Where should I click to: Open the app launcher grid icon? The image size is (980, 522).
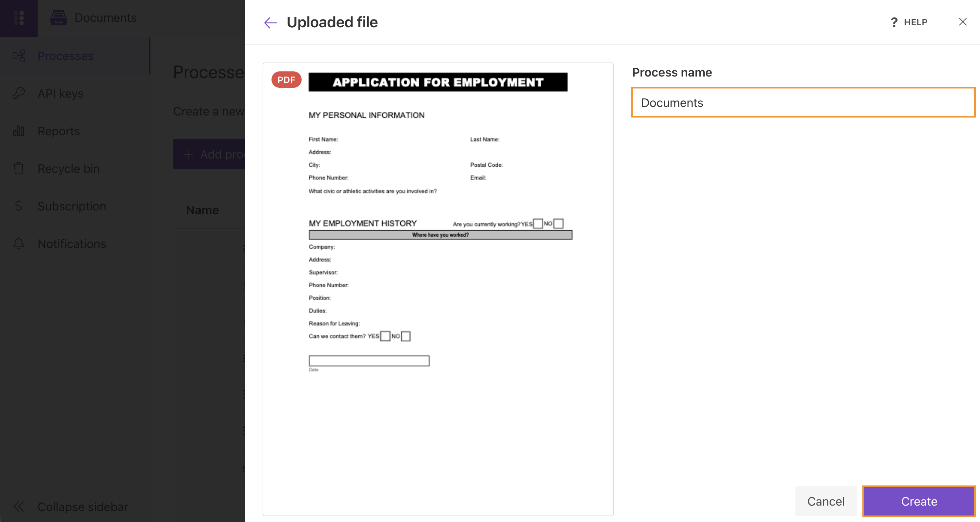coord(19,18)
